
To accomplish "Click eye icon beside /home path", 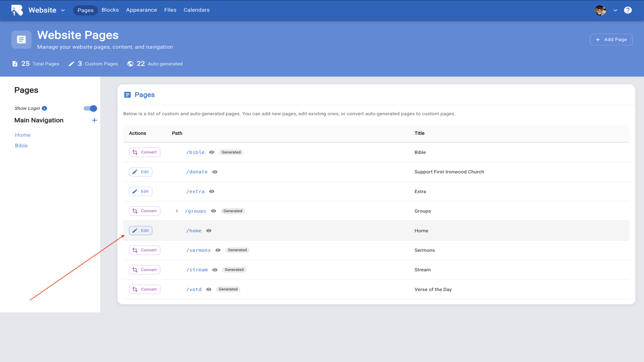I will click(209, 231).
